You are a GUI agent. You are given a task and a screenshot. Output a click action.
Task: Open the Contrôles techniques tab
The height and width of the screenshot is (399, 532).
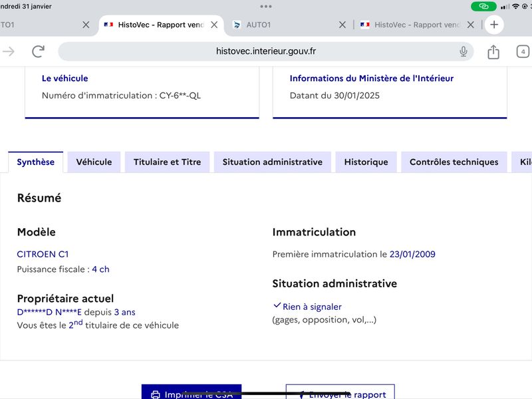[454, 162]
